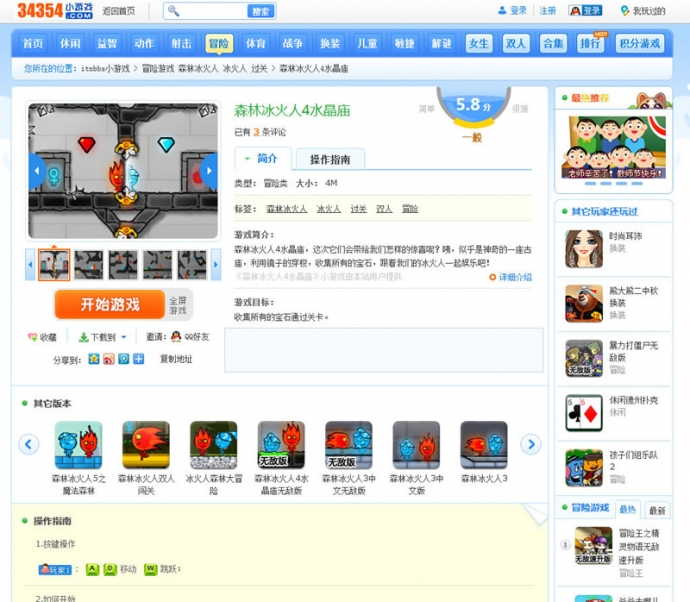Click the 冒险游戏 breadcrumb link
Screen dimensions: 690x602
point(158,69)
